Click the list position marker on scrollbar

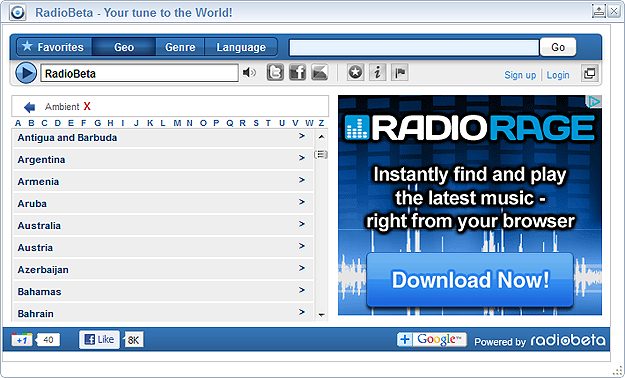(321, 154)
